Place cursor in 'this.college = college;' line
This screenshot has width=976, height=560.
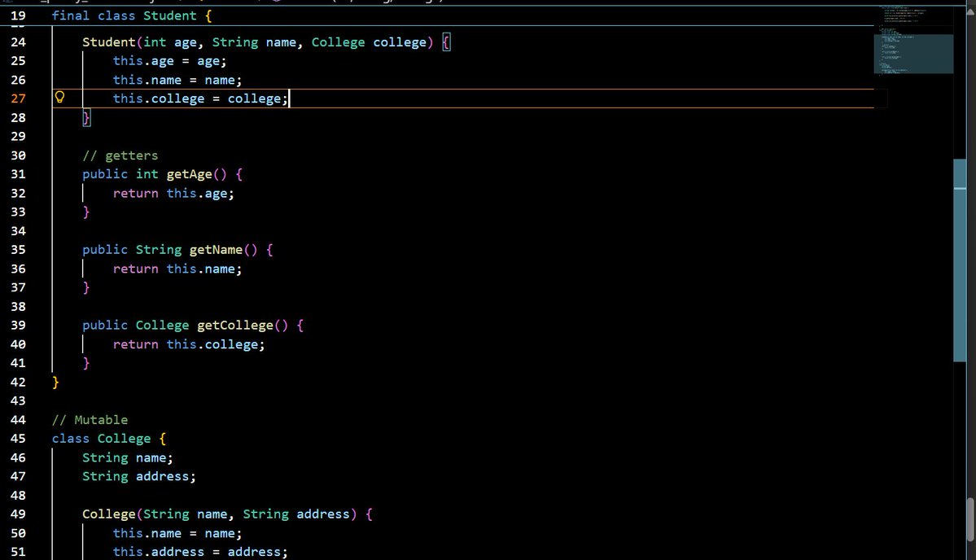click(x=199, y=99)
